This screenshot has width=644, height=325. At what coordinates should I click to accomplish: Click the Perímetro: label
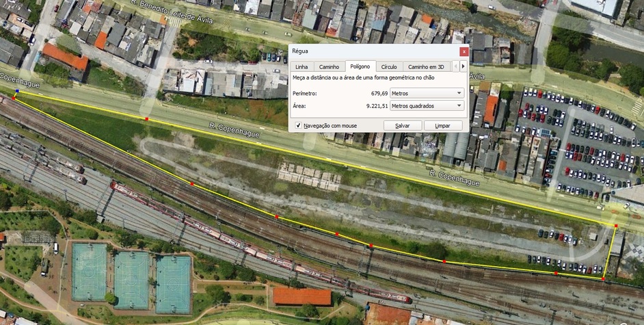point(304,93)
